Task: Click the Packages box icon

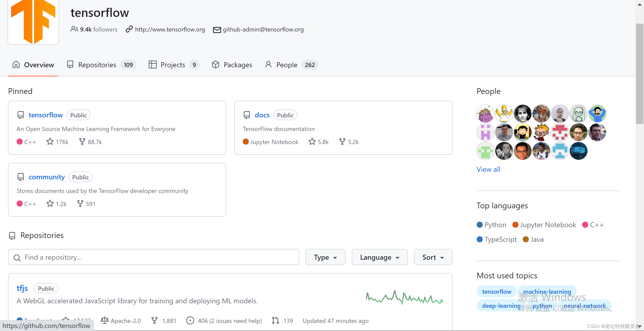Action: (216, 64)
